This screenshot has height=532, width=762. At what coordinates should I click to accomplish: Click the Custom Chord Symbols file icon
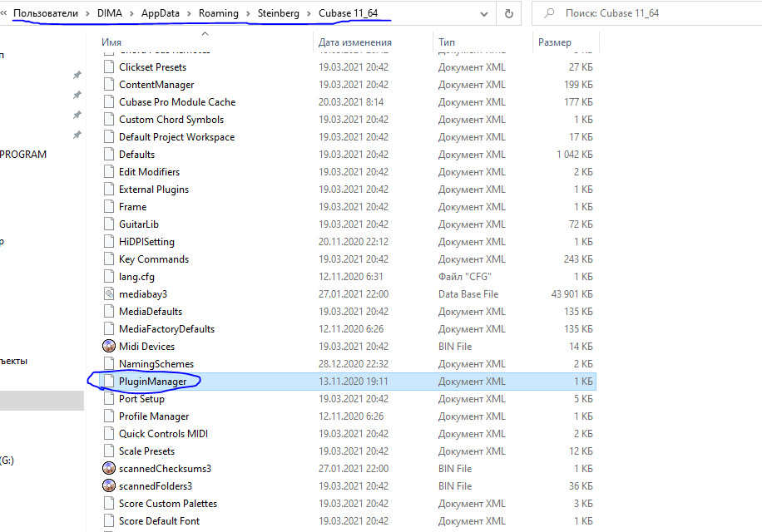point(109,120)
